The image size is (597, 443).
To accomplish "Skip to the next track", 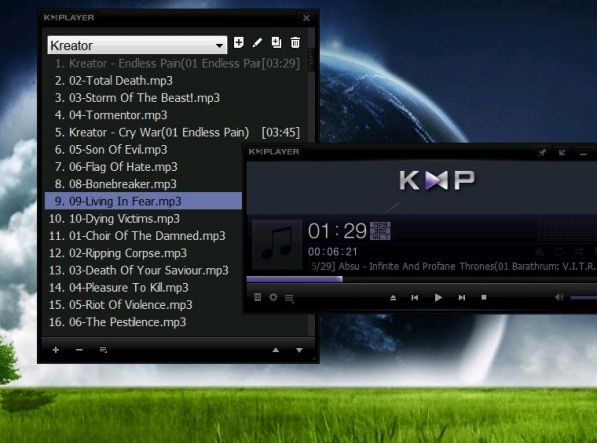I will (461, 298).
